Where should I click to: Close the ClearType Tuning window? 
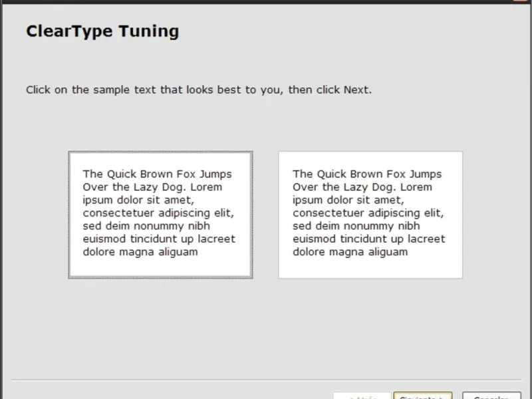521,1
